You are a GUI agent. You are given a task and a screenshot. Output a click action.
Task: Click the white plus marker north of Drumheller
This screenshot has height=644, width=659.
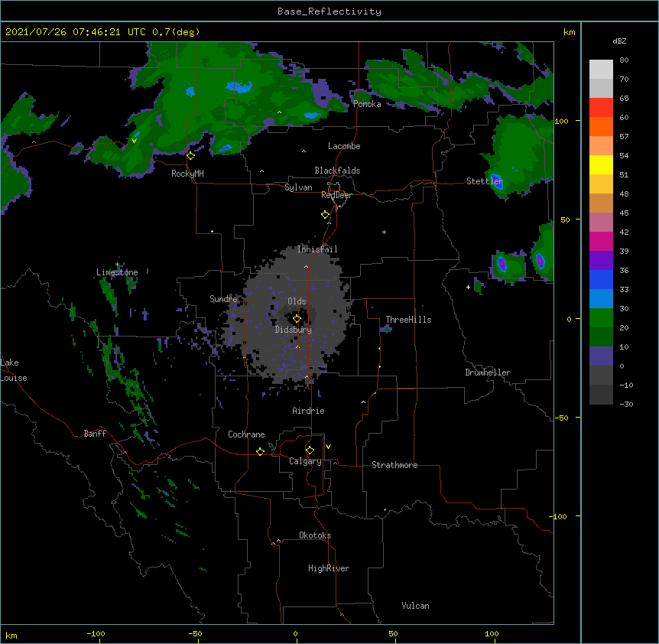click(x=468, y=287)
